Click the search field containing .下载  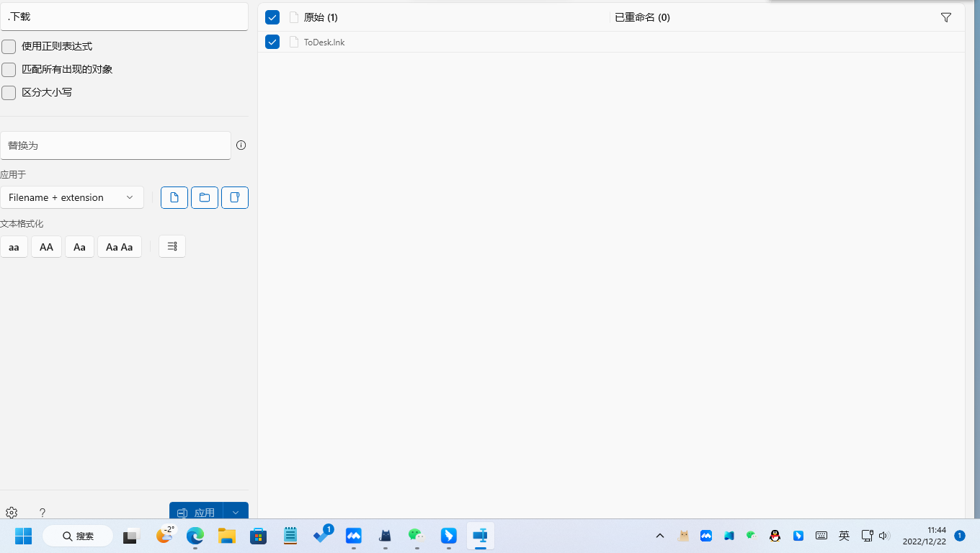[x=124, y=17]
